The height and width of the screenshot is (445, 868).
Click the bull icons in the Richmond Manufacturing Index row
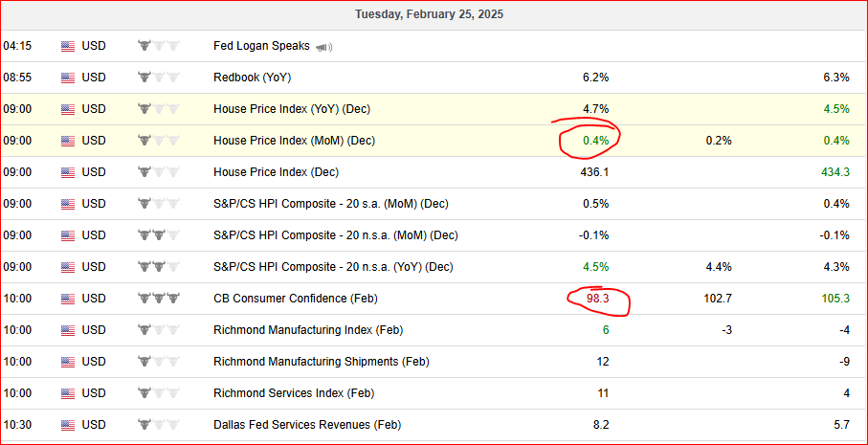[159, 330]
